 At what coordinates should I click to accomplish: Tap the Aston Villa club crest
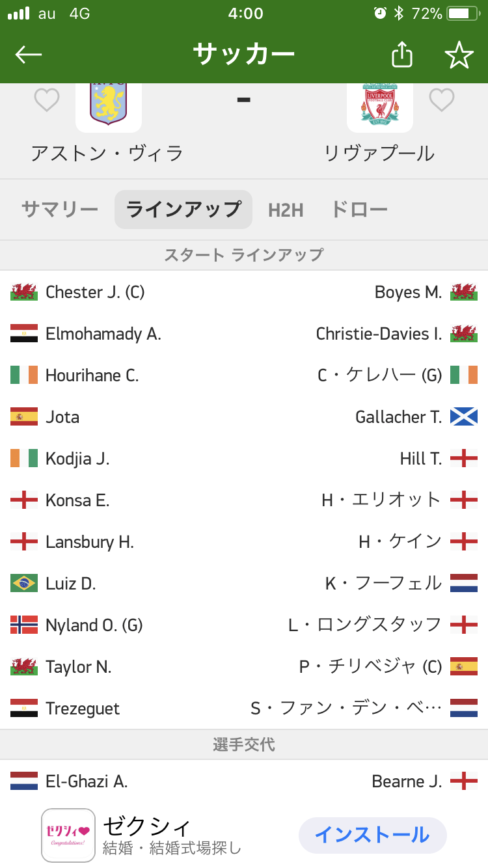coord(109,104)
